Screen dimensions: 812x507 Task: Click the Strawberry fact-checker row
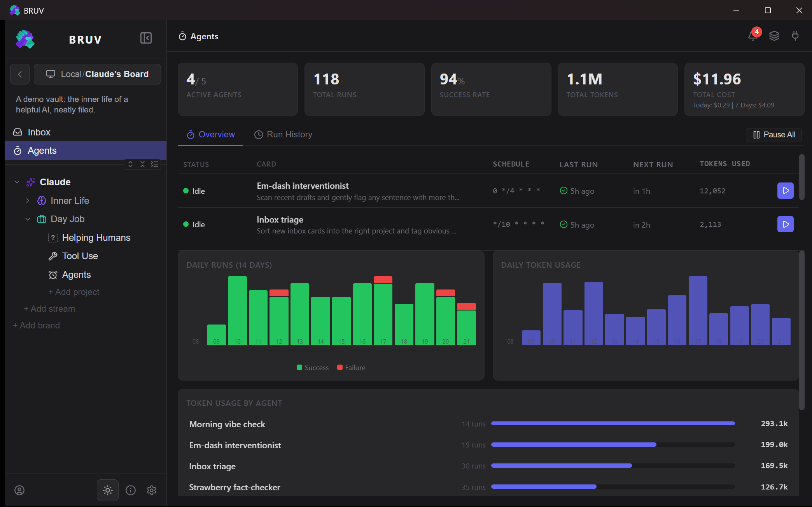[x=488, y=487]
